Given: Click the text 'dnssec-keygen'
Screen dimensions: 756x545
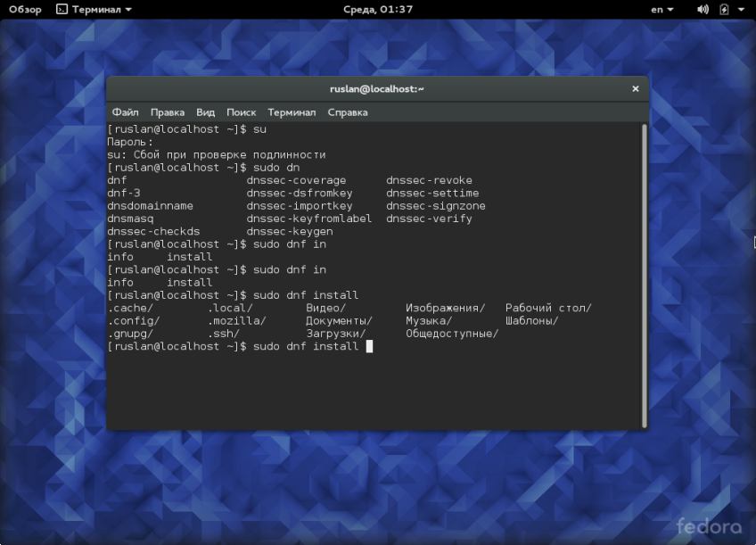Looking at the screenshot, I should click(290, 232).
